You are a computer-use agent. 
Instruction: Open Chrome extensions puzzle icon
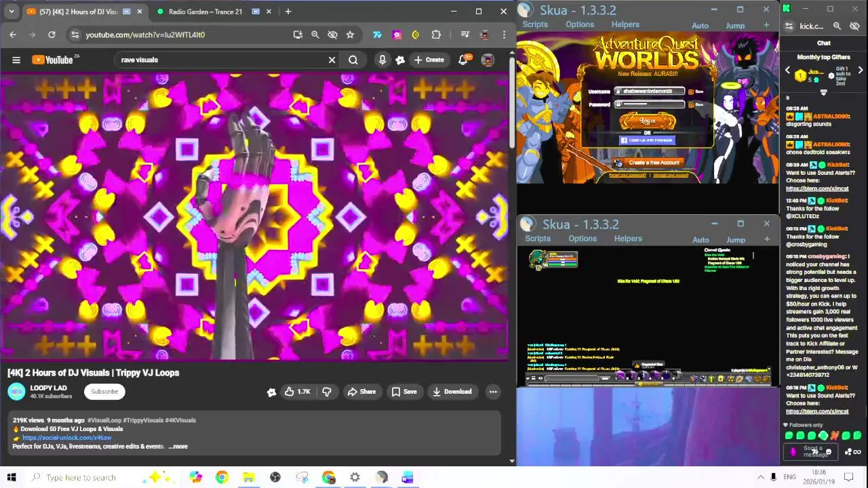[436, 35]
